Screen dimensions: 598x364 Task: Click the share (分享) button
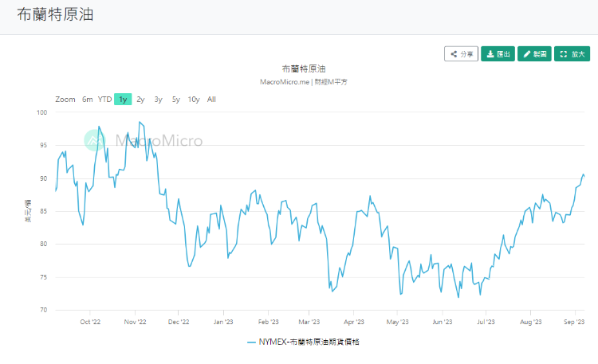462,54
